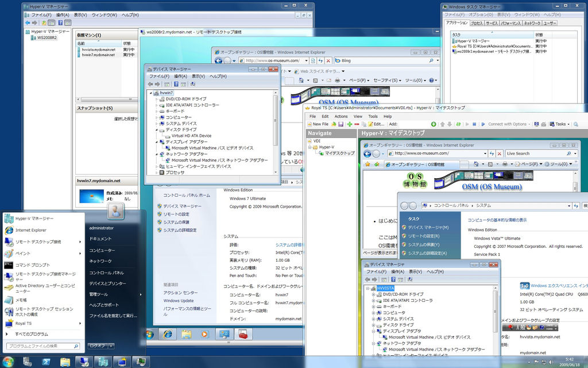Switch to Royal TS taskbar button
The height and width of the screenshot is (368, 588).
click(x=122, y=362)
